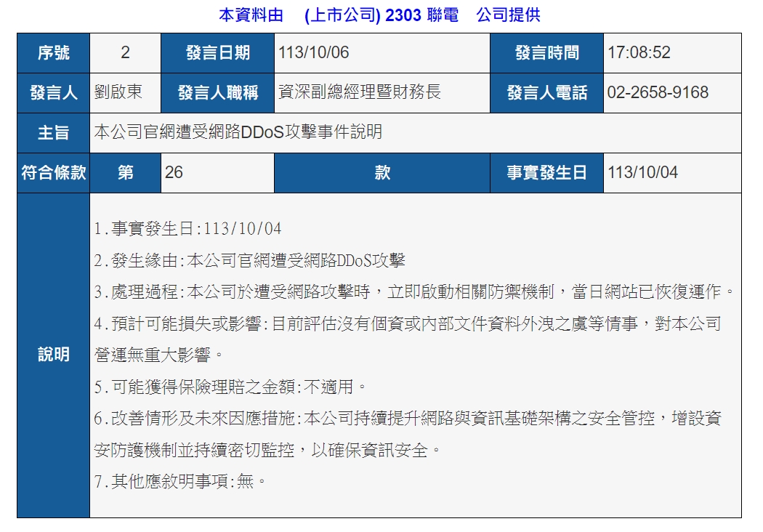
Task: Select the subject '本公司官網遭受網路DDoS攻擊事件說明'
Action: [238, 132]
